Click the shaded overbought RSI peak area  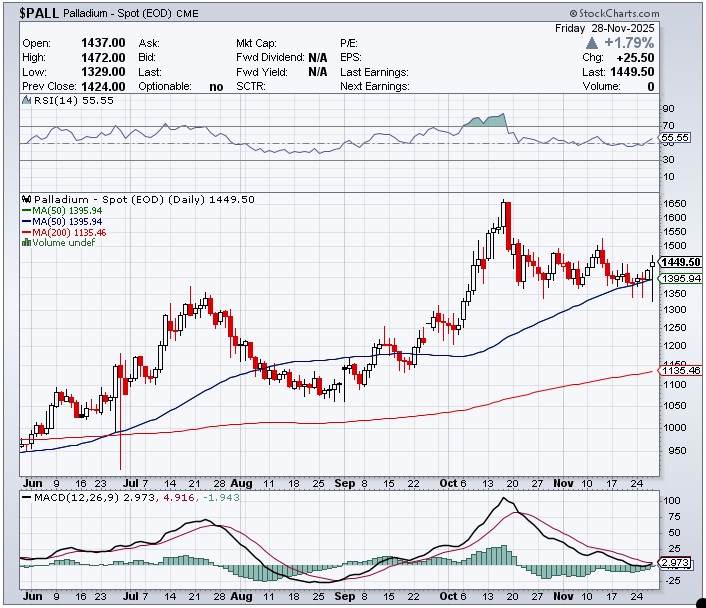click(485, 121)
